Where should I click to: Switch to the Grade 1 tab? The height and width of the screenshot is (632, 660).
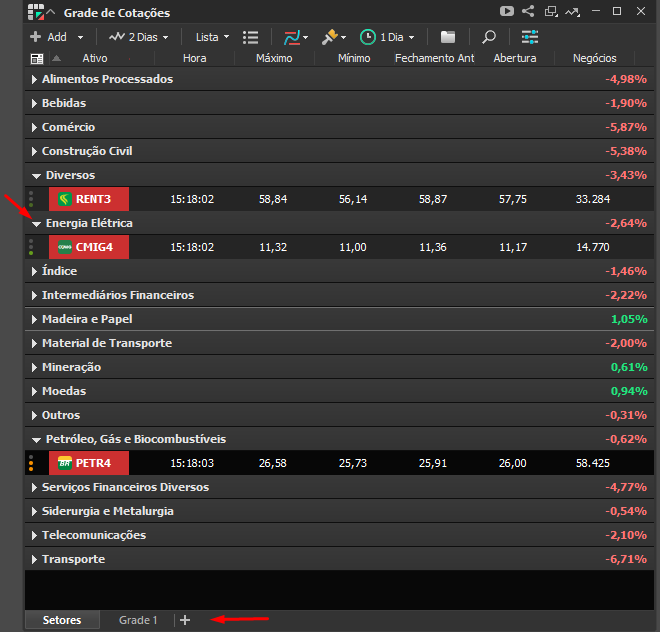[138, 620]
